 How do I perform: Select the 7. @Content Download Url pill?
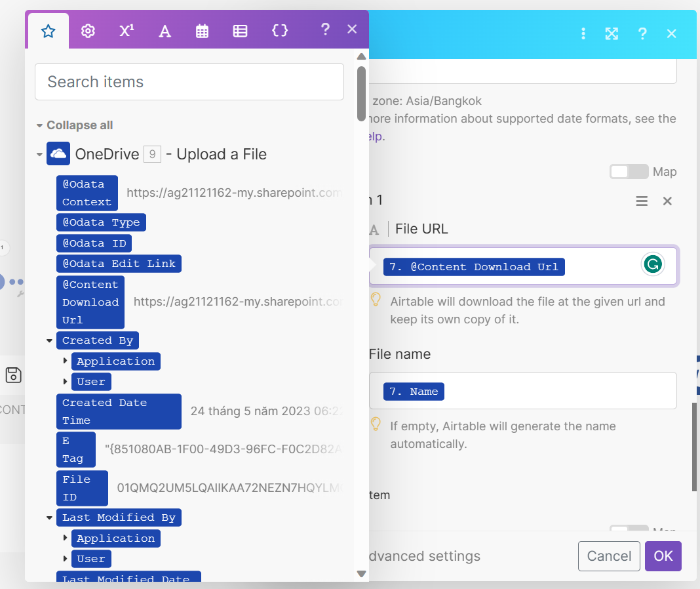tap(474, 267)
